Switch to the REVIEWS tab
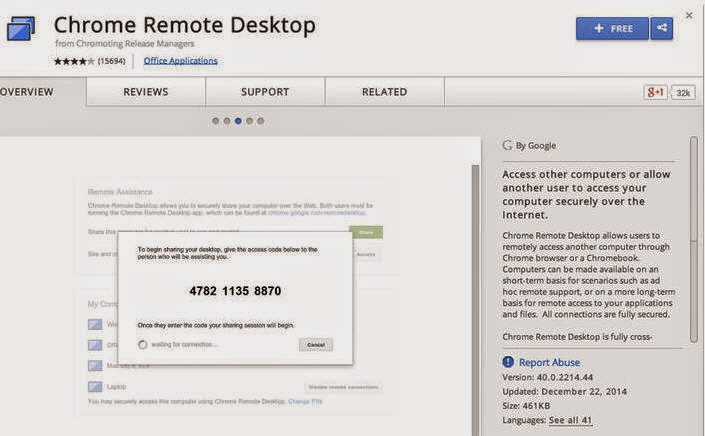The height and width of the screenshot is (436, 705). click(x=146, y=92)
